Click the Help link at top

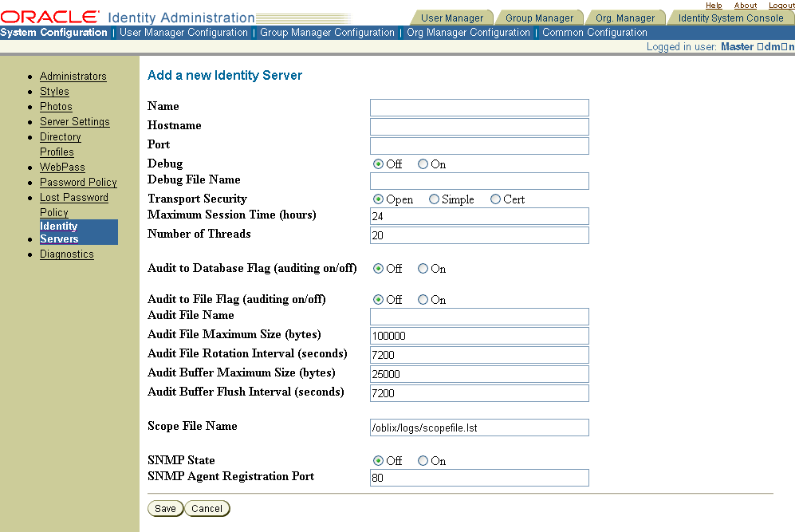tap(714, 6)
